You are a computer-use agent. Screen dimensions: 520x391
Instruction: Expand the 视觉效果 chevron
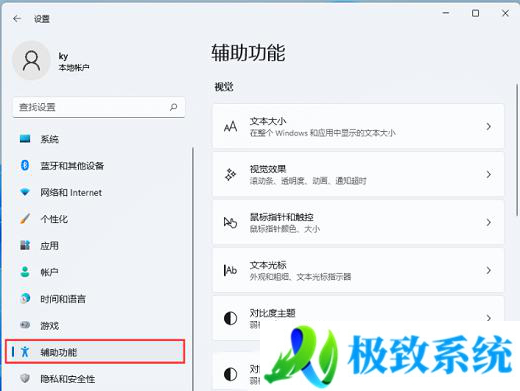click(488, 174)
